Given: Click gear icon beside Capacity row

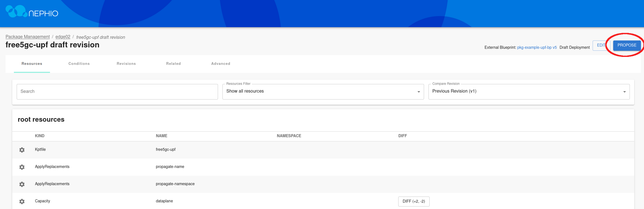Looking at the screenshot, I should [22, 202].
